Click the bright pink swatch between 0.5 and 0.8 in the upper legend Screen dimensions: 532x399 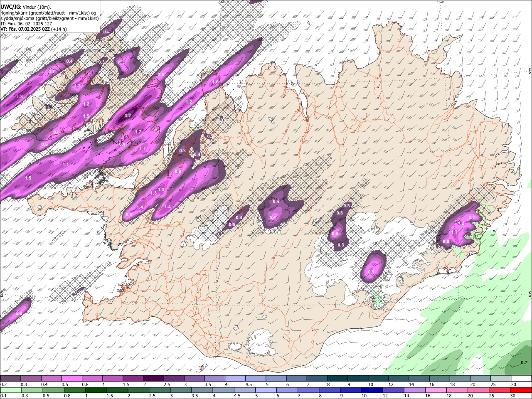(x=72, y=378)
